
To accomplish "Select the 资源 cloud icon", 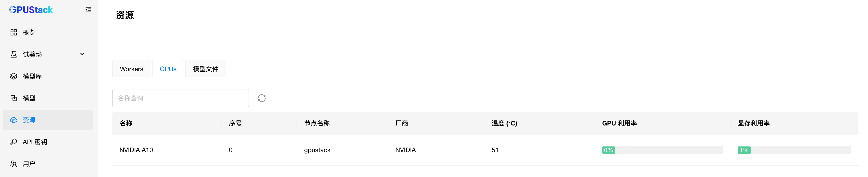I will click(x=13, y=120).
